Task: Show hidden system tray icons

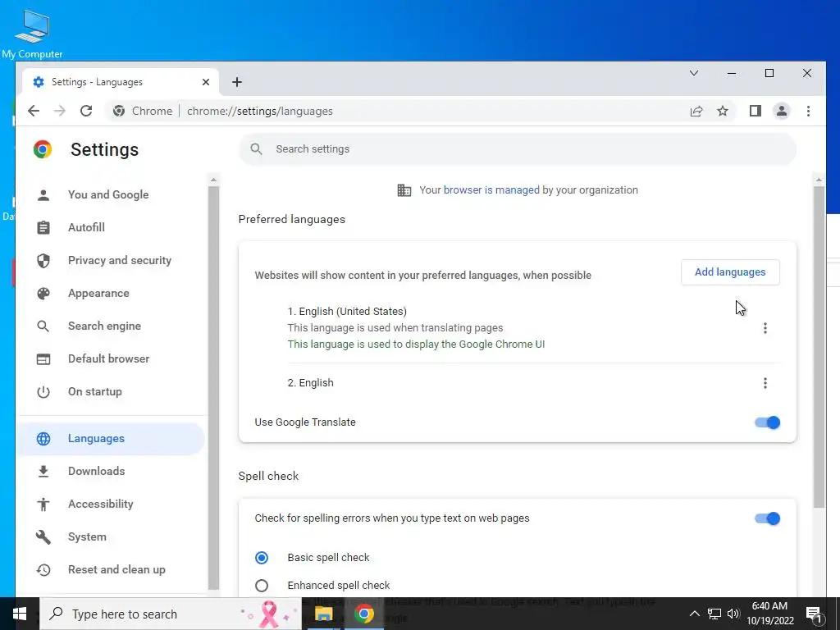Action: 694,614
